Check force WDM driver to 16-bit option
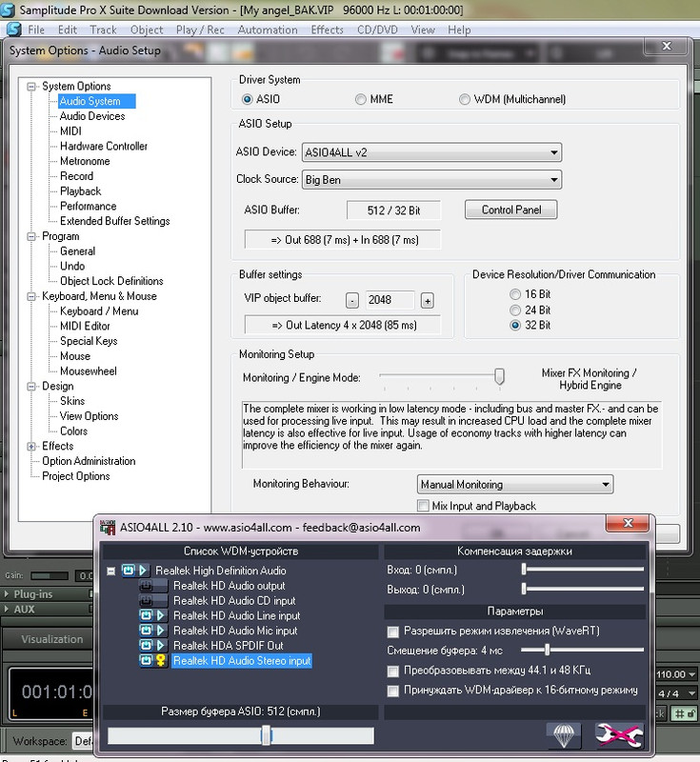This screenshot has width=700, height=762. pyautogui.click(x=393, y=691)
